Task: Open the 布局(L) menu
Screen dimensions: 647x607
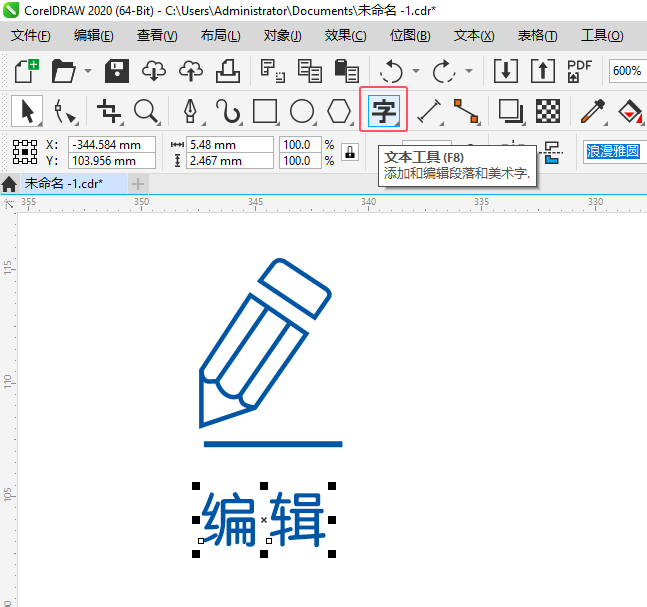Action: 220,35
